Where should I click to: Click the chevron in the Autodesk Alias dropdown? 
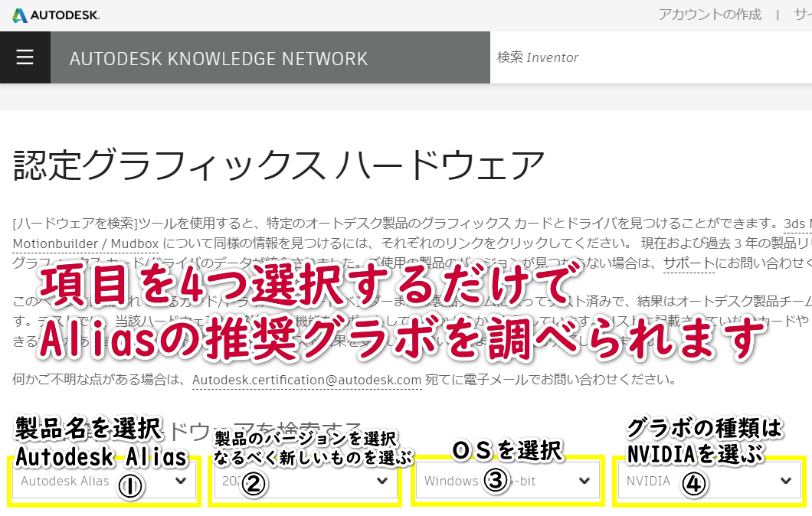181,481
